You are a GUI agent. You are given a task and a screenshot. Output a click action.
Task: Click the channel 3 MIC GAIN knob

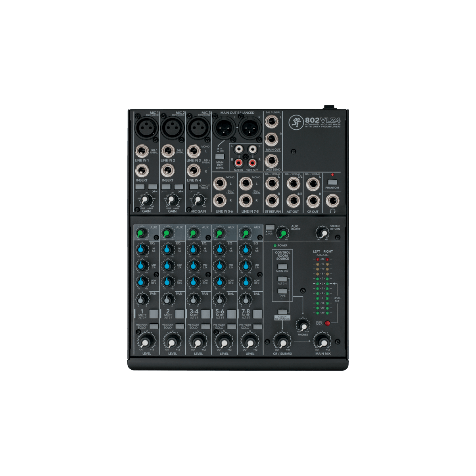(x=198, y=200)
